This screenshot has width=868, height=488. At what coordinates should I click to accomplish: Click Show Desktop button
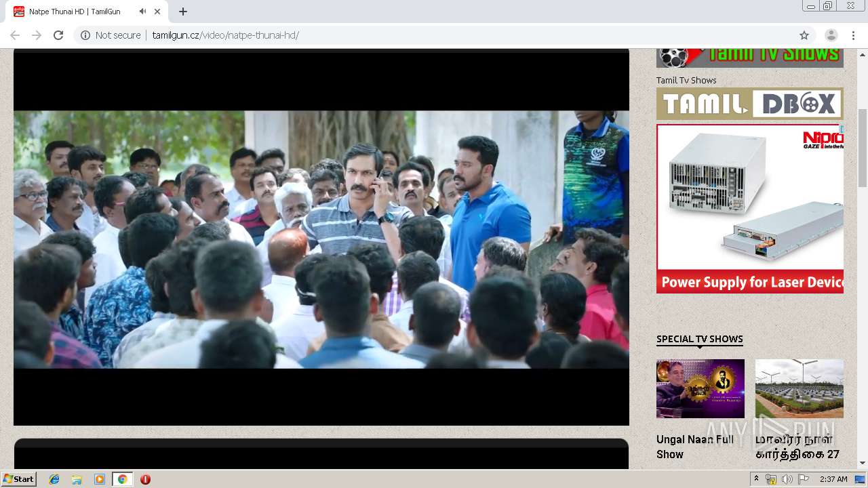point(861,479)
